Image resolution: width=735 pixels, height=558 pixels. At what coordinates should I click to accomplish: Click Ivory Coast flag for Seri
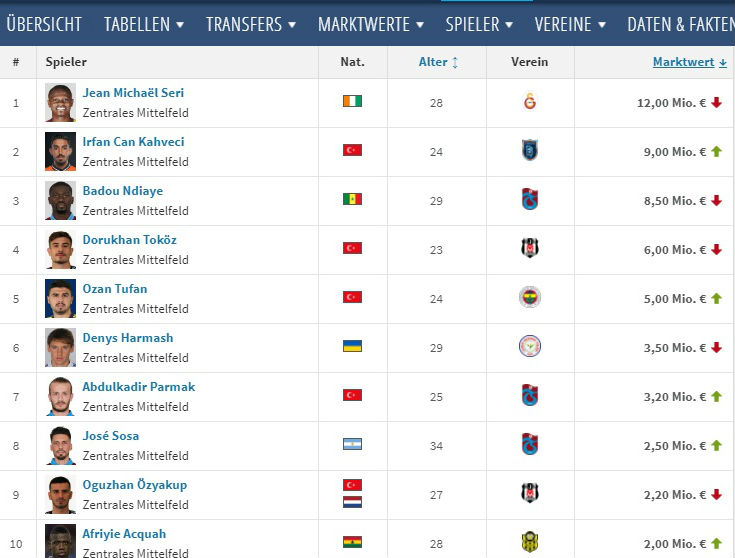click(352, 101)
